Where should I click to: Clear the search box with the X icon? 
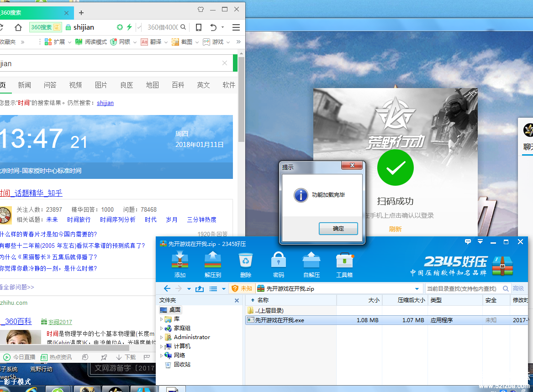tap(225, 63)
